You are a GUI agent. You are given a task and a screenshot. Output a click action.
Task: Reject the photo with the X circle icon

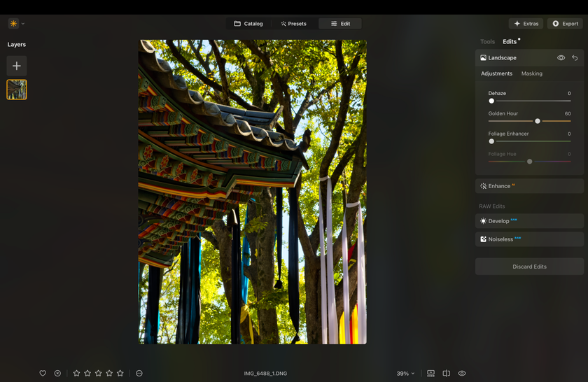(57, 374)
